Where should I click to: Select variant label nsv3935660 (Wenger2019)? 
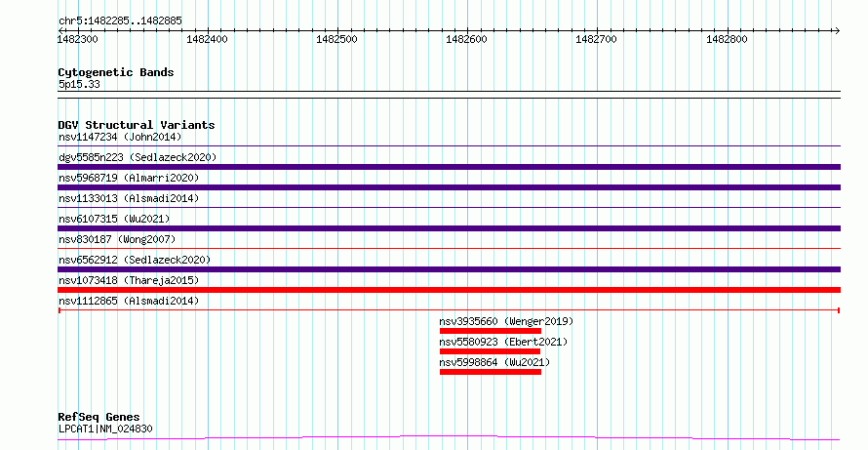pyautogui.click(x=506, y=321)
